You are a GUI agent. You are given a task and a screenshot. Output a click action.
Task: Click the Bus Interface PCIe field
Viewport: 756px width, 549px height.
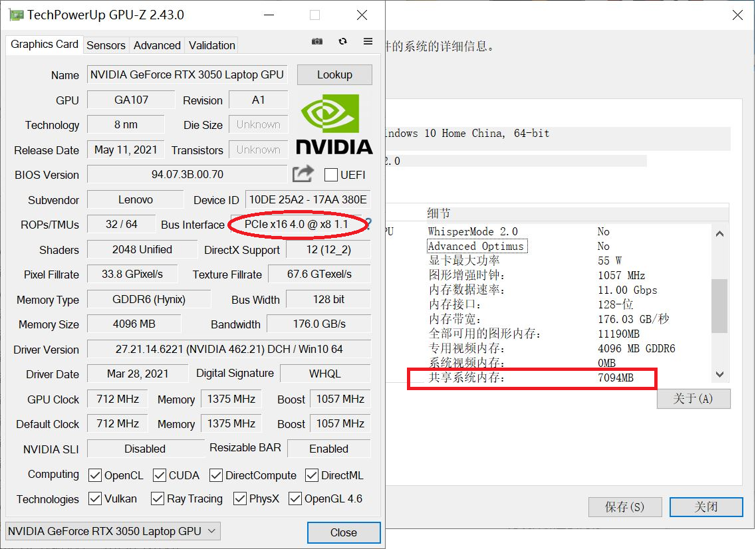click(296, 224)
